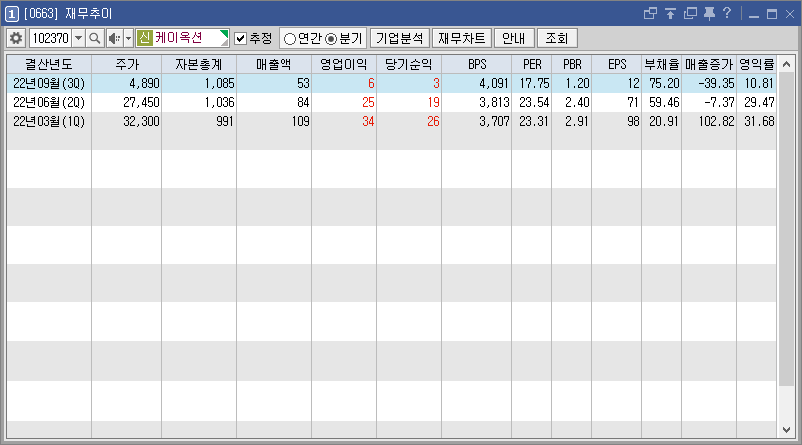Click the price value 32,300
Image resolution: width=802 pixels, height=445 pixels.
tap(141, 121)
